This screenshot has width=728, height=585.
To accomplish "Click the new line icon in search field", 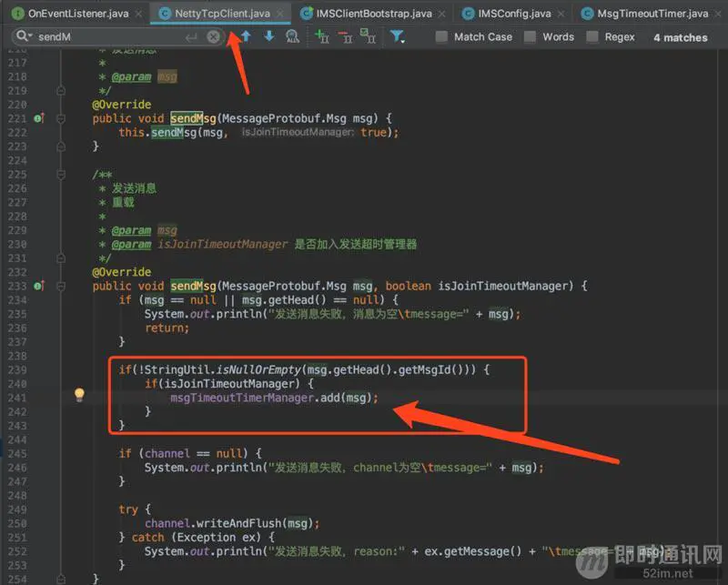I will (x=191, y=37).
